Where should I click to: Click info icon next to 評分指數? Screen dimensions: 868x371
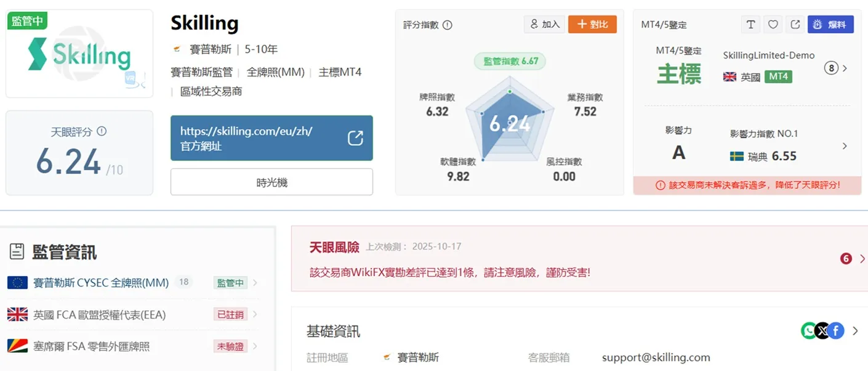448,25
